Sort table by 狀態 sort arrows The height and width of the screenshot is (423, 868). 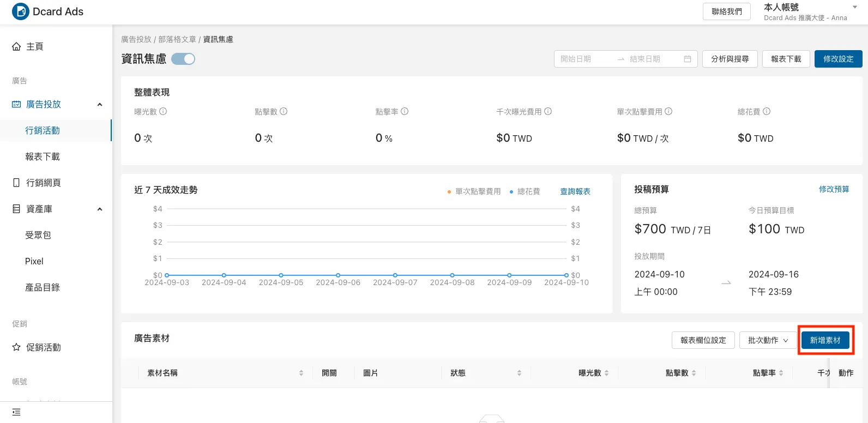[519, 373]
